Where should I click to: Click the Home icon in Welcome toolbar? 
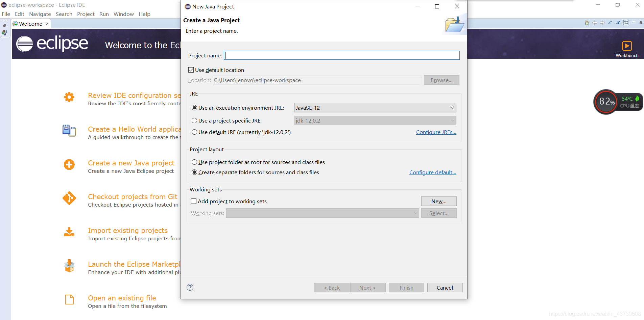coord(587,23)
